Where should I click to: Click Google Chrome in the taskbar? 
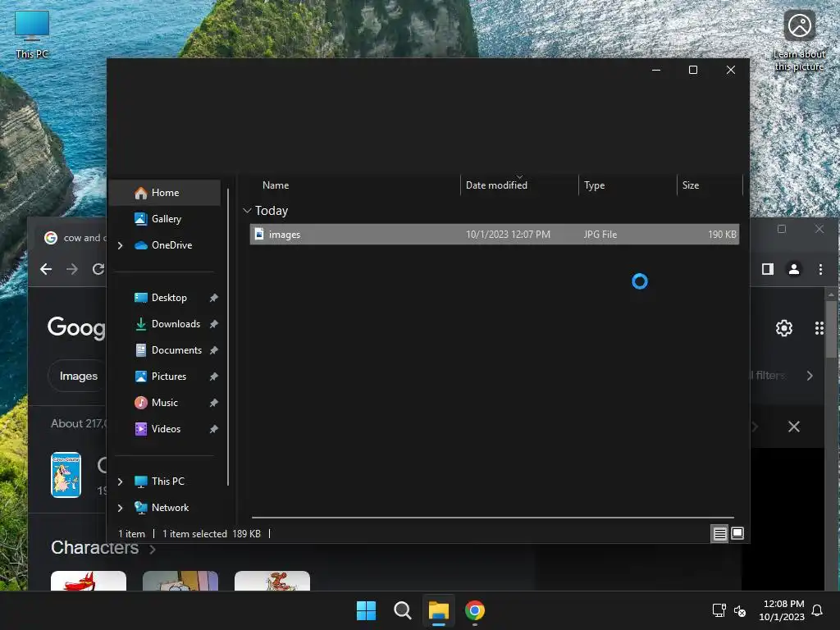pos(475,610)
